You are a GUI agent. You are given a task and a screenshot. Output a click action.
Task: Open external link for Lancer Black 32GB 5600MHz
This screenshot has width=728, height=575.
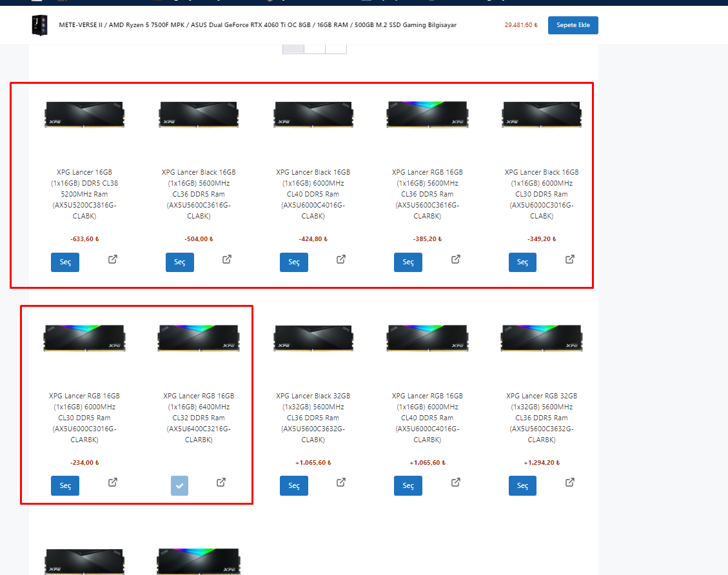[x=341, y=482]
